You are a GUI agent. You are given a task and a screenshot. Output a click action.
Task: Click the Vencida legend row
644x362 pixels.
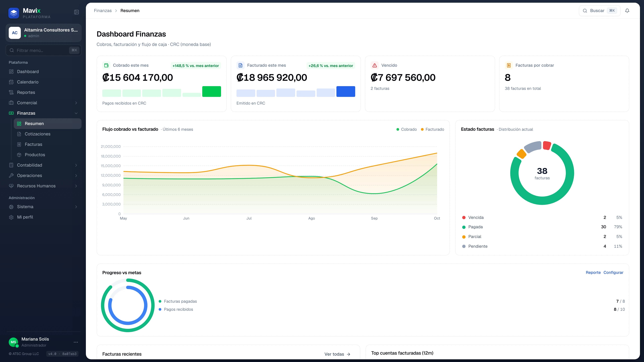point(542,218)
